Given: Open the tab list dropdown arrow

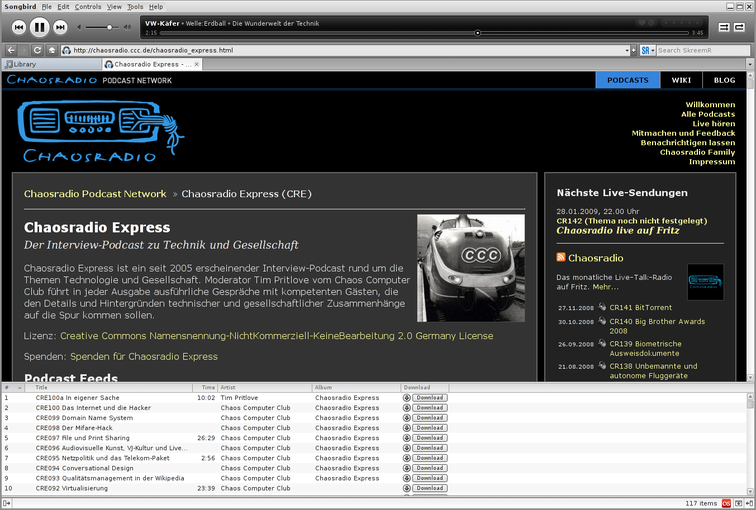Looking at the screenshot, I should click(750, 64).
